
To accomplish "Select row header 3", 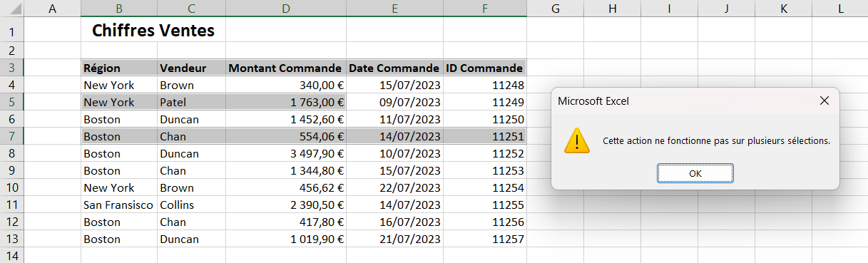I will (x=12, y=68).
